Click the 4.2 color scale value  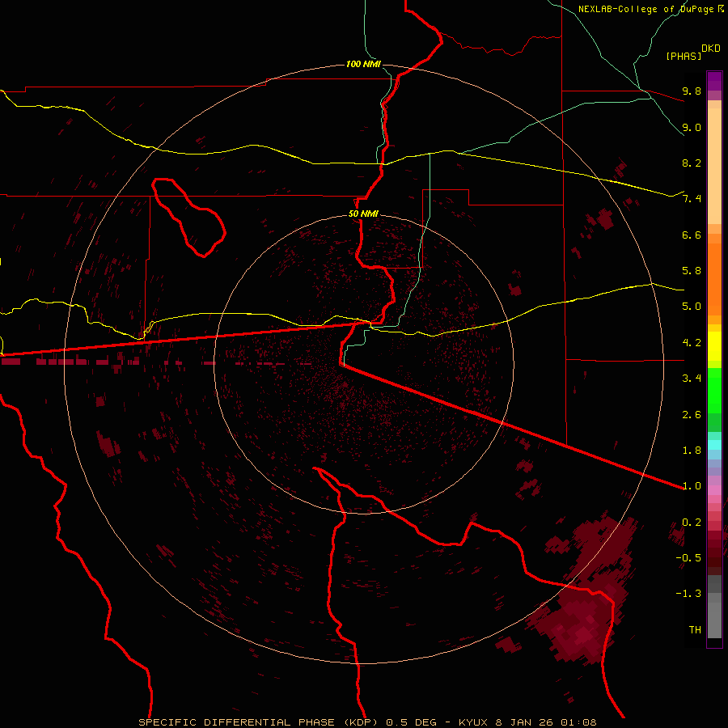click(692, 343)
